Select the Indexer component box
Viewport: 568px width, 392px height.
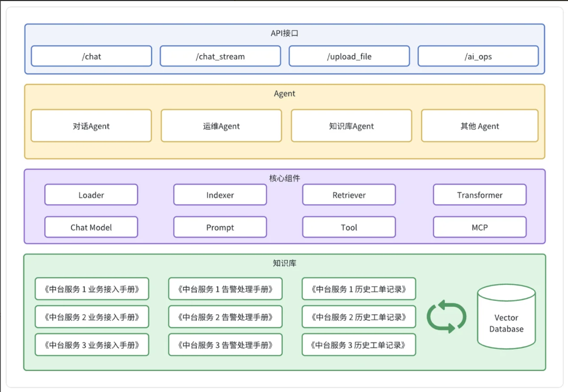point(220,195)
